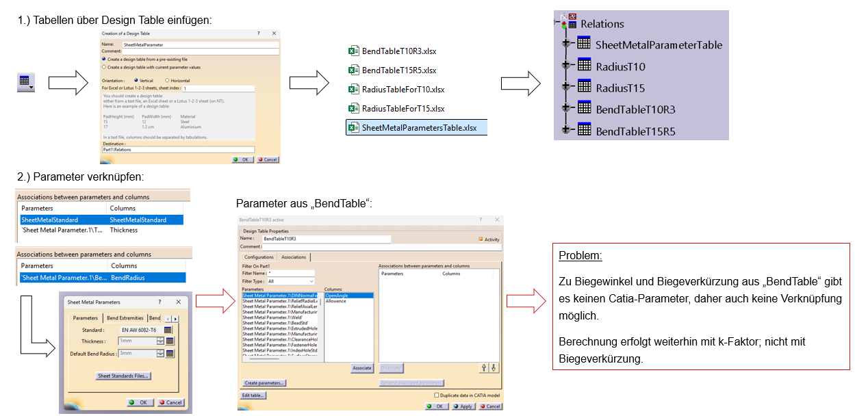Screen dimensions: 868x418
Task: Click the sheet index input field
Action: (x=217, y=88)
